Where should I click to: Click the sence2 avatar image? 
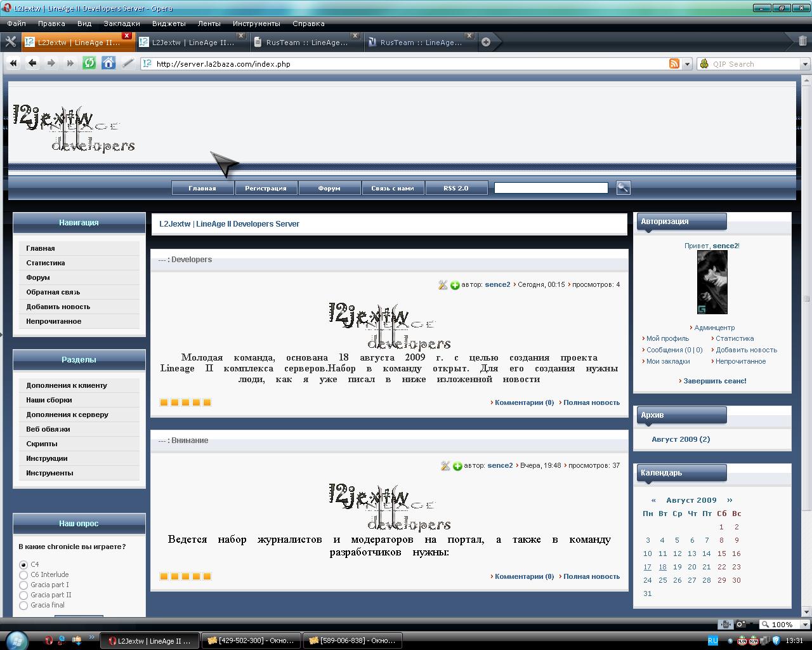point(712,282)
